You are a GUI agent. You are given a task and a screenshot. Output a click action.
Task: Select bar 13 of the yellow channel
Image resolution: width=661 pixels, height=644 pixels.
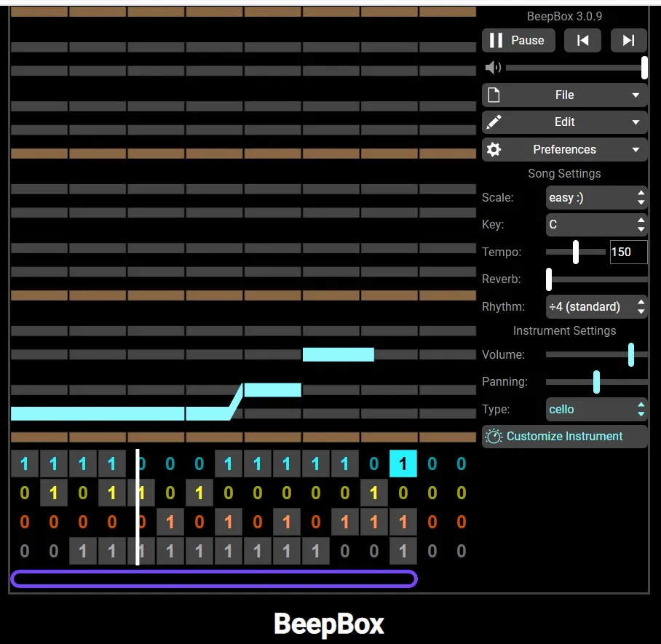(x=374, y=493)
